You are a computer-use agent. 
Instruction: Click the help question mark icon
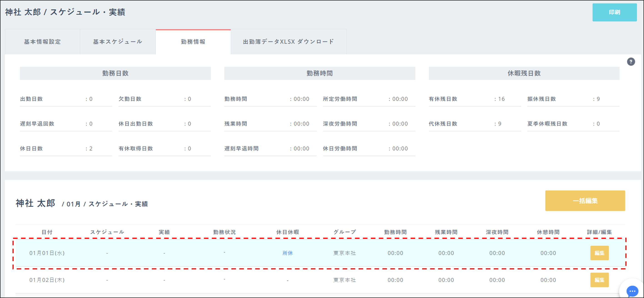tap(631, 62)
